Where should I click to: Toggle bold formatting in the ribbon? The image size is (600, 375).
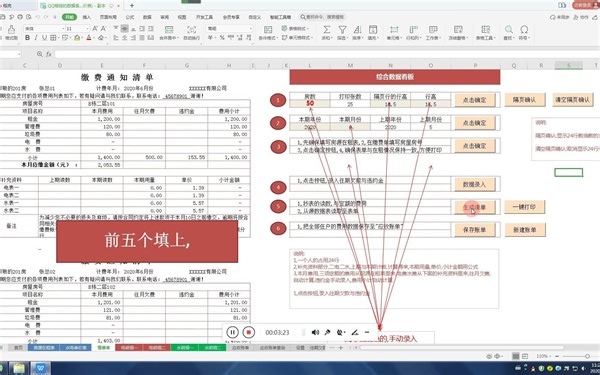coord(27,38)
